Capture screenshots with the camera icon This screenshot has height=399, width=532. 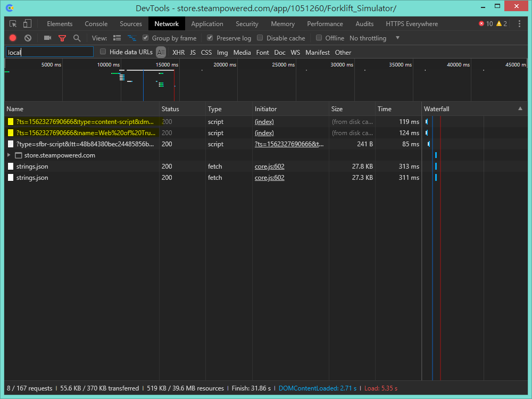[x=47, y=38]
